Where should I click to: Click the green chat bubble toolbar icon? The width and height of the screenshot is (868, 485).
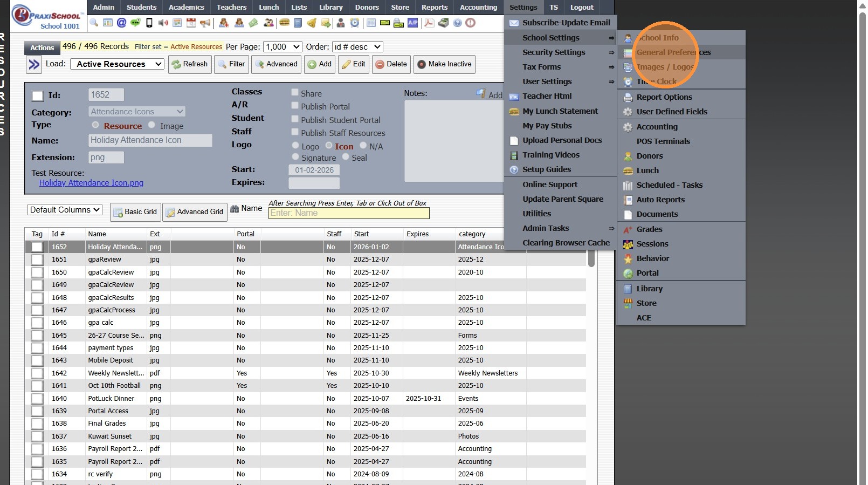pyautogui.click(x=135, y=23)
